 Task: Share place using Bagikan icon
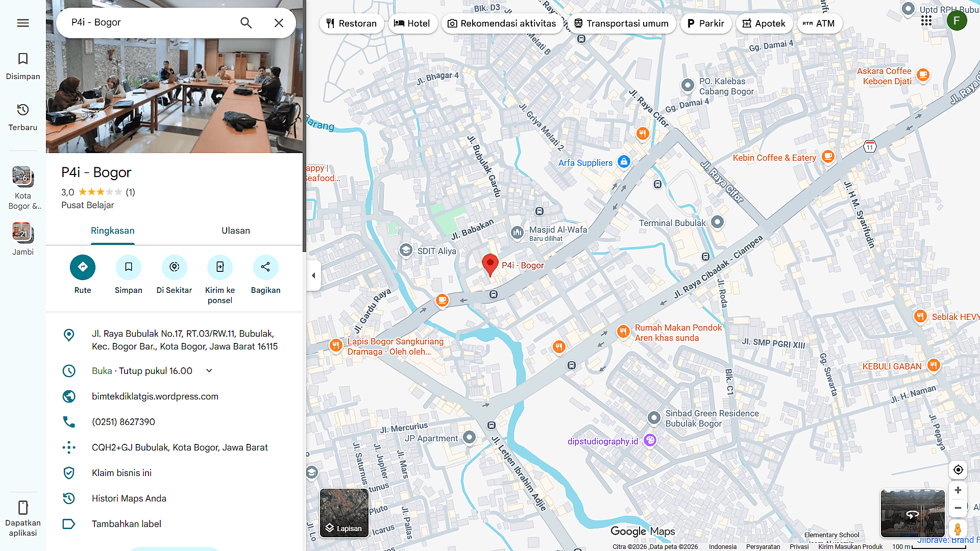click(266, 267)
